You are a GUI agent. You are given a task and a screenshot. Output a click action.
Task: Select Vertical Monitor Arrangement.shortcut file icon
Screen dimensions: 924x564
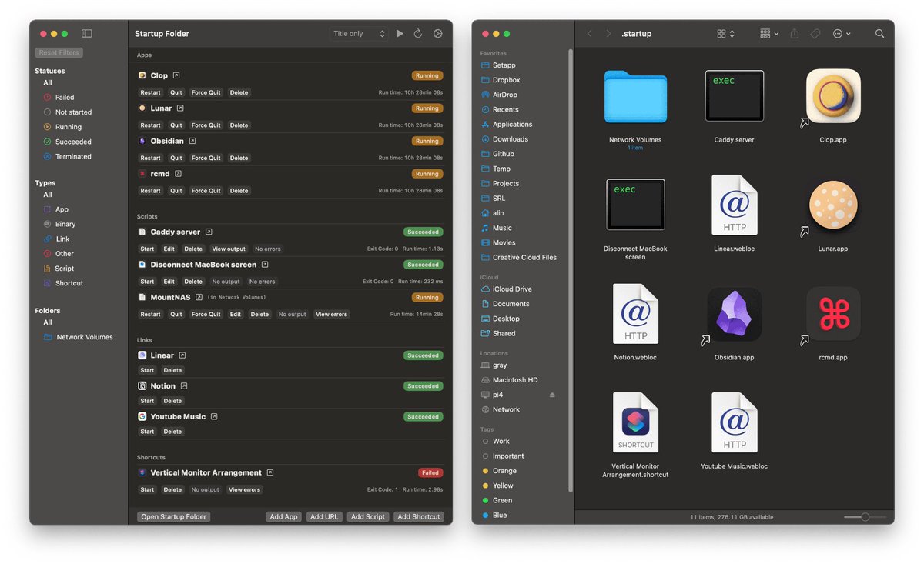pos(635,423)
